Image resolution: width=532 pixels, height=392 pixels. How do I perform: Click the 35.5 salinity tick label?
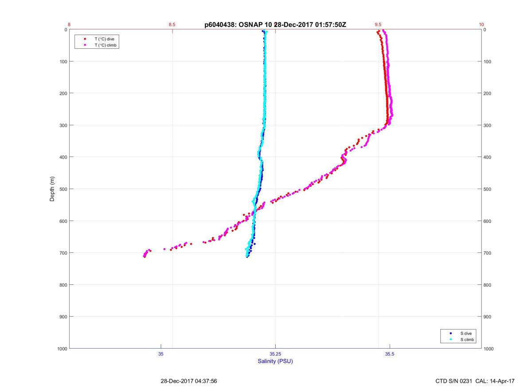(390, 354)
